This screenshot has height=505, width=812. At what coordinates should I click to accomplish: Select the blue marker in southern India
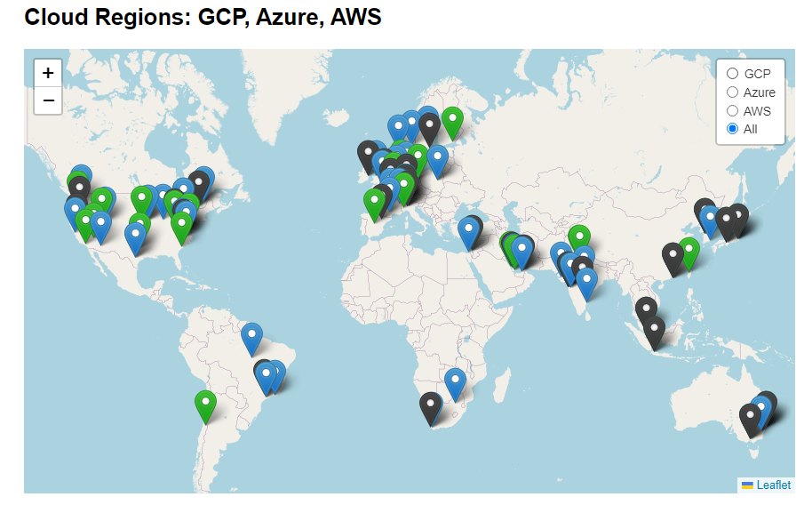pyautogui.click(x=586, y=283)
